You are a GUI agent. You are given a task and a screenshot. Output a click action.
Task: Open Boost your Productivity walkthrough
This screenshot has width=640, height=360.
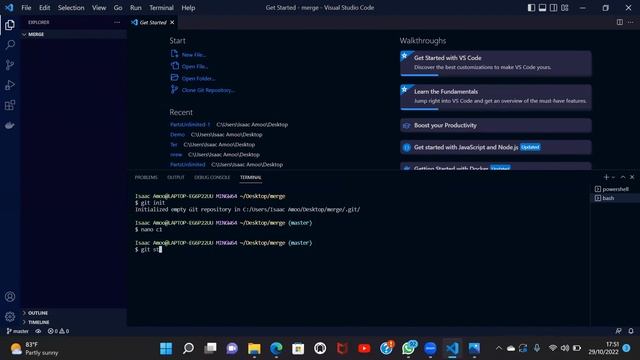click(x=496, y=125)
